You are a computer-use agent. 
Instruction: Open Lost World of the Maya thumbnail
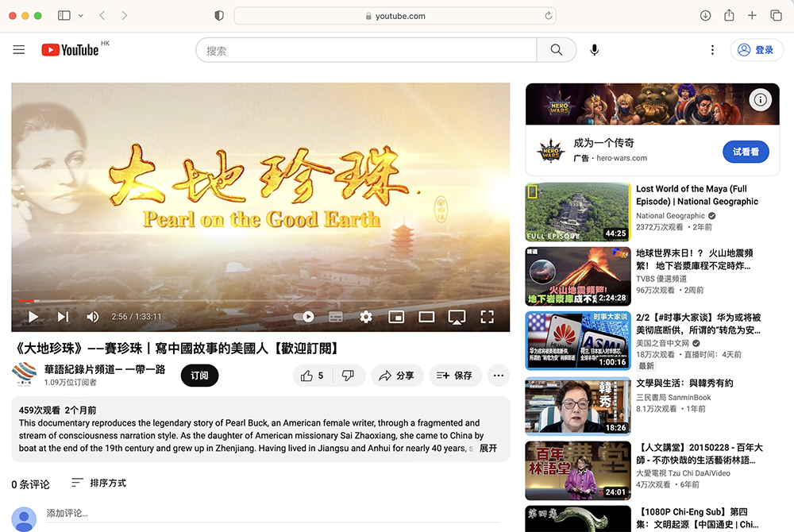tap(578, 212)
